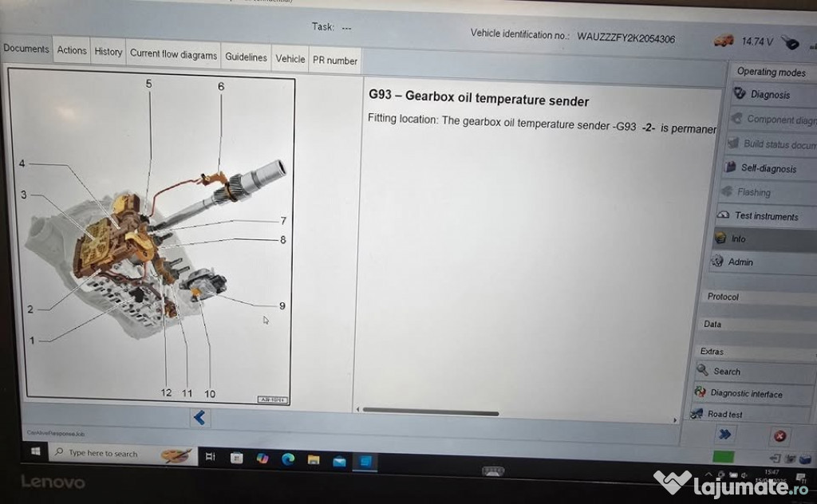This screenshot has width=817, height=504.
Task: Click the Admin gear entry
Action: [x=739, y=262]
